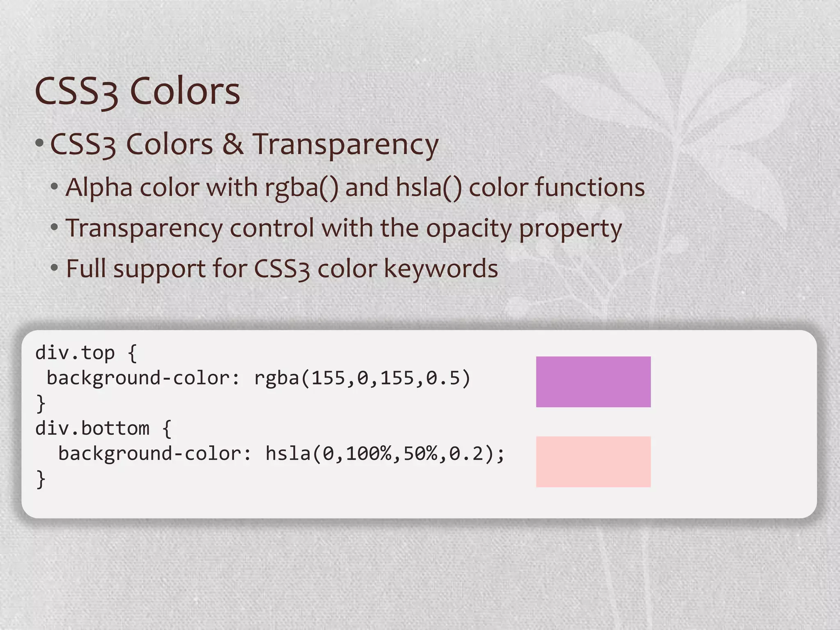
Task: Click the word Transparency in the heading
Action: tap(345, 145)
